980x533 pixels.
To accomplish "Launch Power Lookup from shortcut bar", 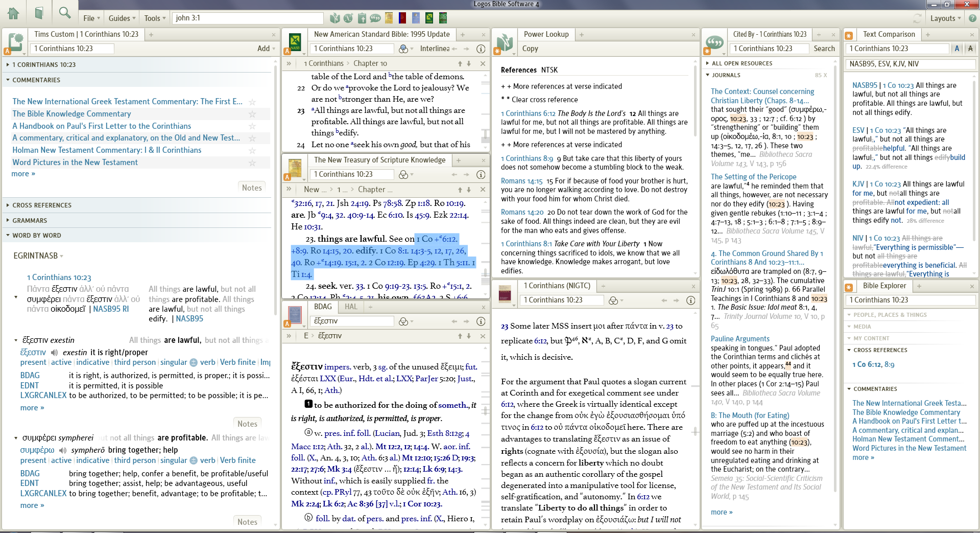I will pos(334,18).
